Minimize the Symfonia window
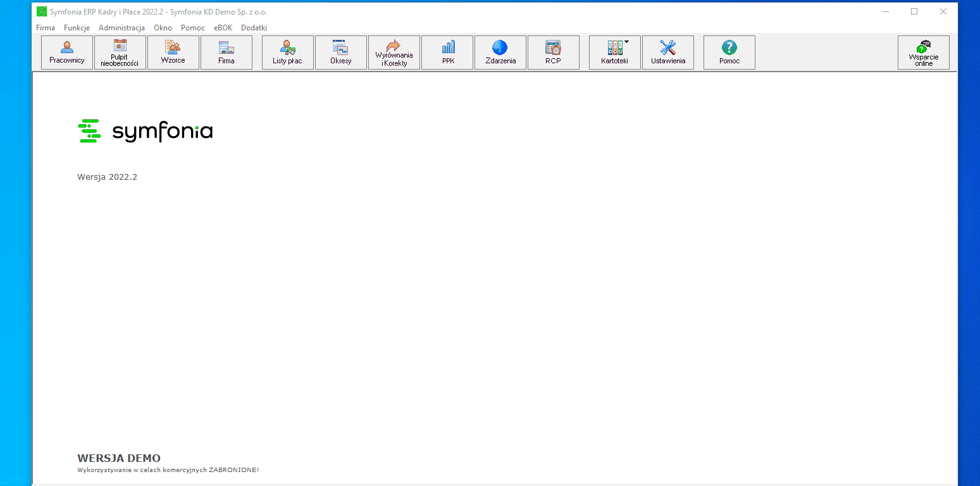This screenshot has height=486, width=980. pos(885,11)
